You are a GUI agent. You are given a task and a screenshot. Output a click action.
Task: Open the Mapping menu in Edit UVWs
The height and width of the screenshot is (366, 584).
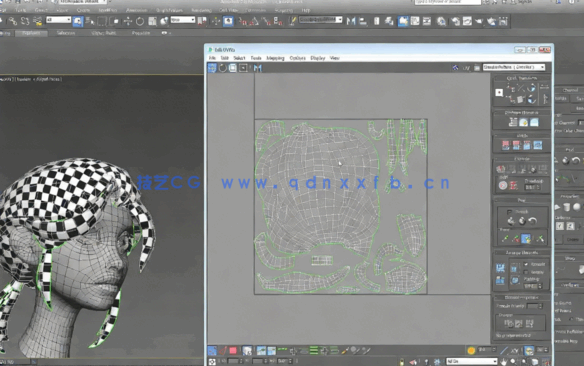pyautogui.click(x=275, y=58)
